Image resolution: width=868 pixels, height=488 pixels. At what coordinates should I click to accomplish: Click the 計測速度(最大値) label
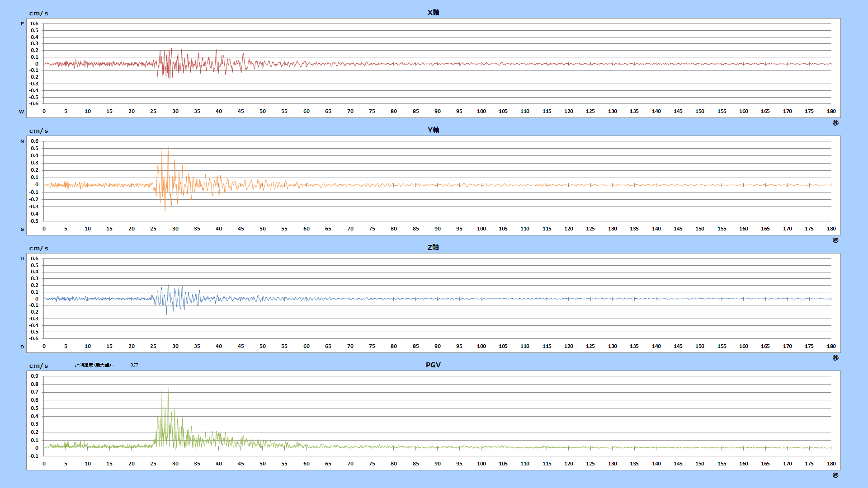tap(94, 365)
